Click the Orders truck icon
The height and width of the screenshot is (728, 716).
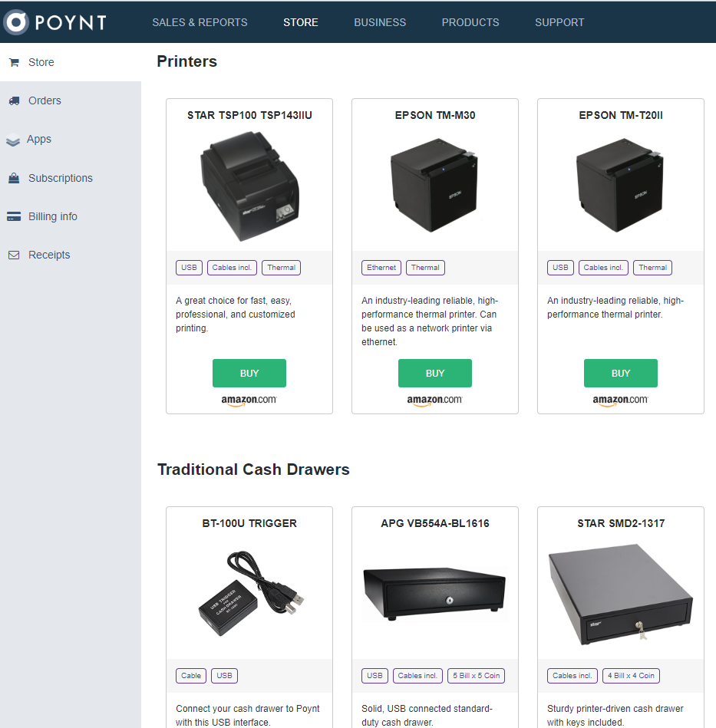click(x=15, y=100)
